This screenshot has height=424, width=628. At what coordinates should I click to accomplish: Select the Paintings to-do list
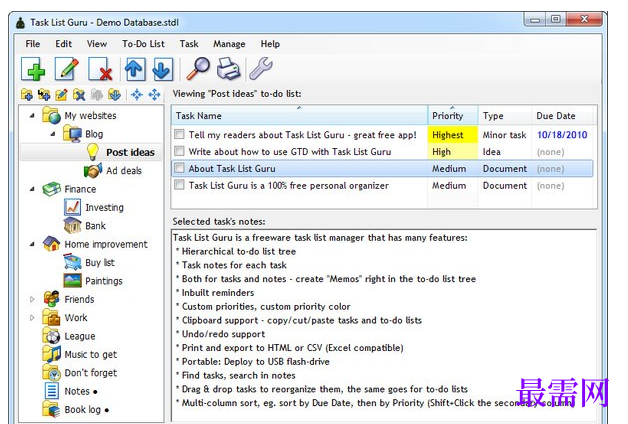pos(104,281)
